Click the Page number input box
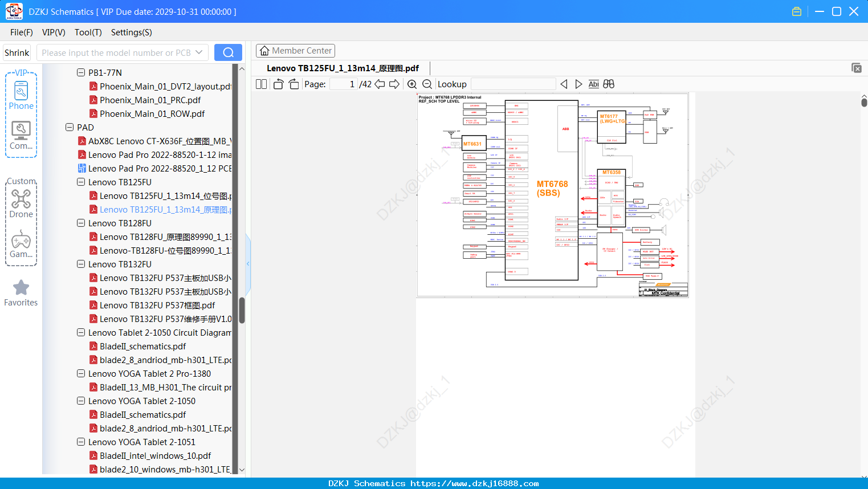The height and width of the screenshot is (489, 868). tap(344, 84)
